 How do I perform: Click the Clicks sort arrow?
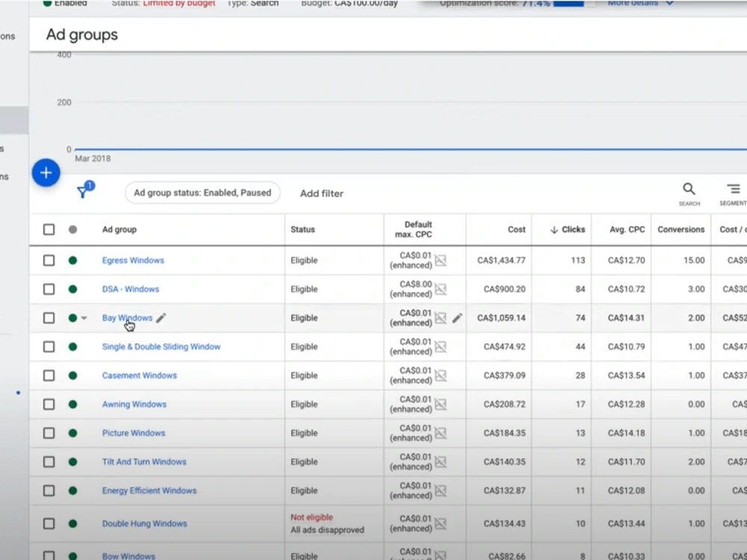click(554, 229)
